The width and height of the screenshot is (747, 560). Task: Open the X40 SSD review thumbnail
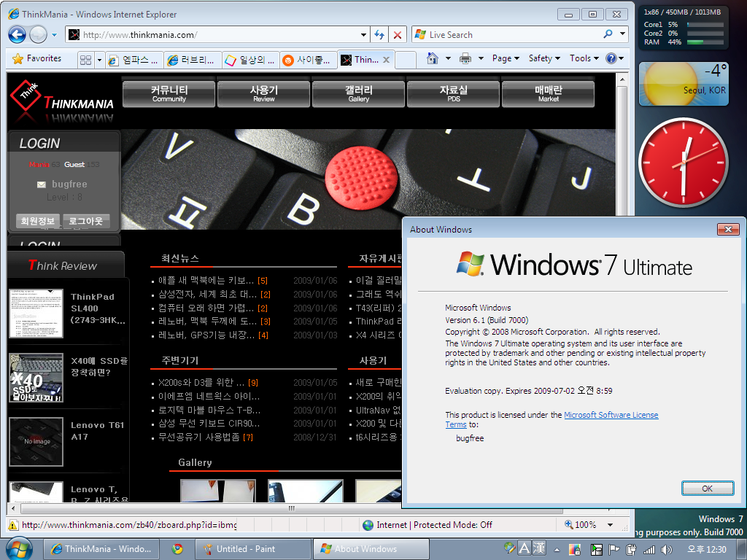pos(36,378)
